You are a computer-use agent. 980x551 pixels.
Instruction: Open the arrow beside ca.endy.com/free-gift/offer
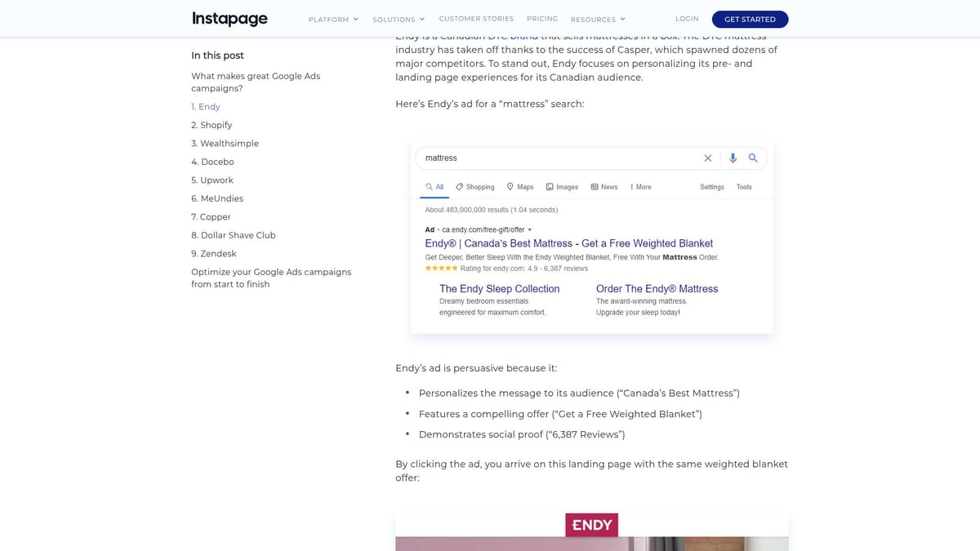click(x=529, y=229)
